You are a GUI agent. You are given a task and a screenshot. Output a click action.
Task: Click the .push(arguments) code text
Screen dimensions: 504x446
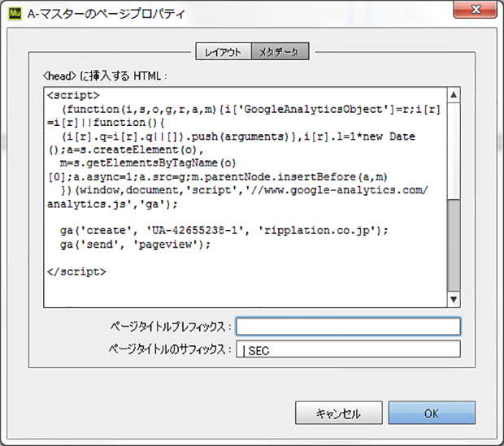click(x=237, y=136)
